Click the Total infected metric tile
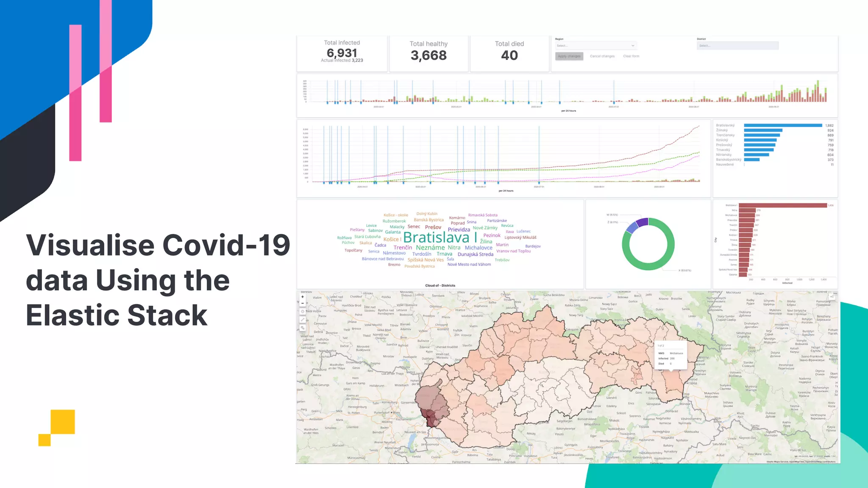 (342, 53)
